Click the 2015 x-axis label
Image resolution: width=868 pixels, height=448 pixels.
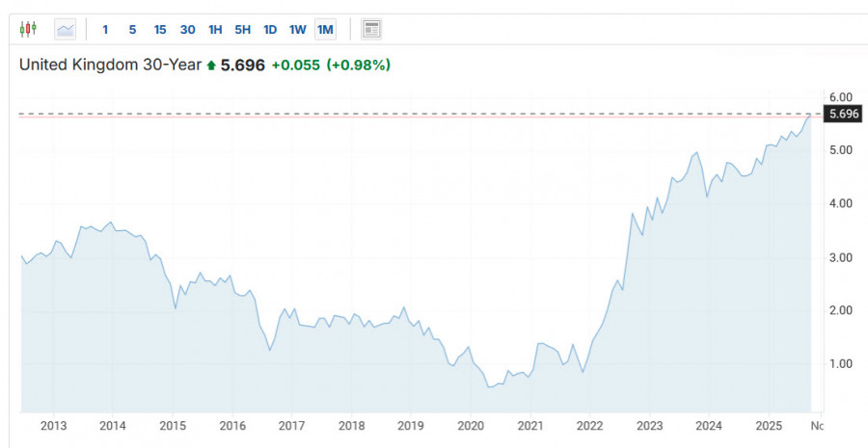click(x=173, y=426)
